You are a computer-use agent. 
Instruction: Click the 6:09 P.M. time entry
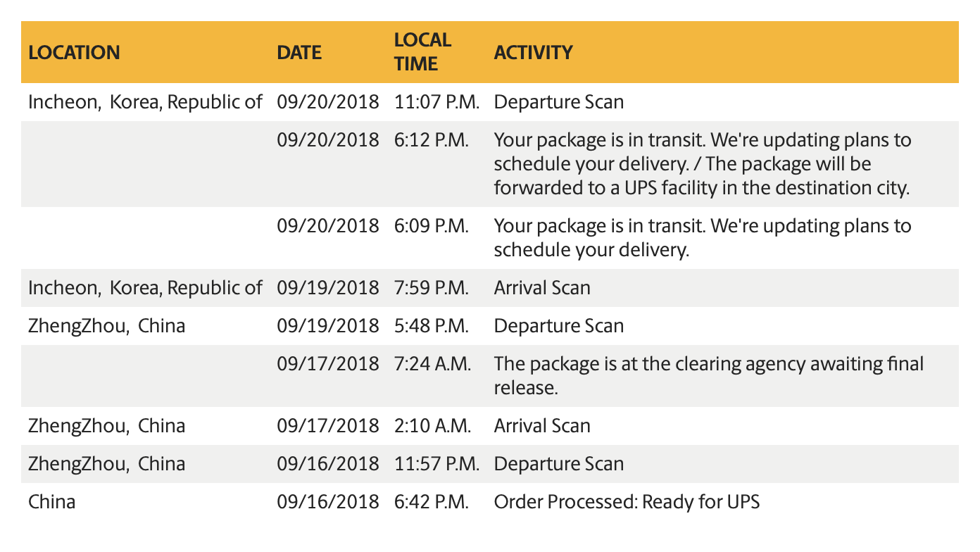coord(431,226)
